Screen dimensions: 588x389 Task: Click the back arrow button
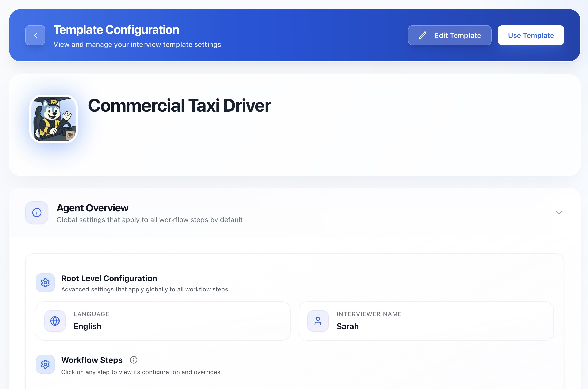(35, 35)
